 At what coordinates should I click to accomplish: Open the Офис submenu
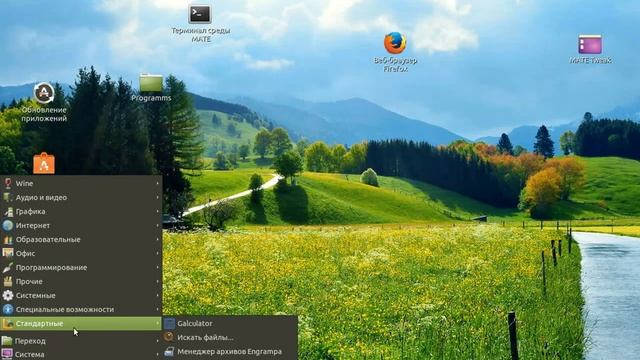point(81,253)
